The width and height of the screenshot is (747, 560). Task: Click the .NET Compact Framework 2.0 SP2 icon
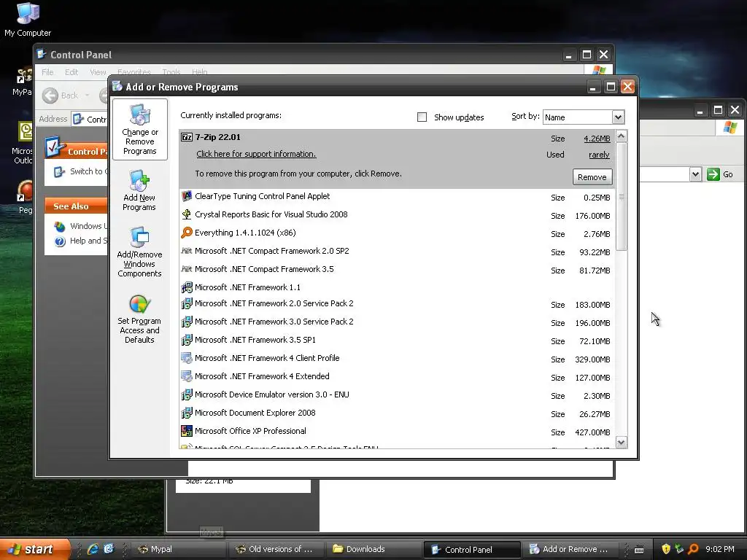coord(187,251)
